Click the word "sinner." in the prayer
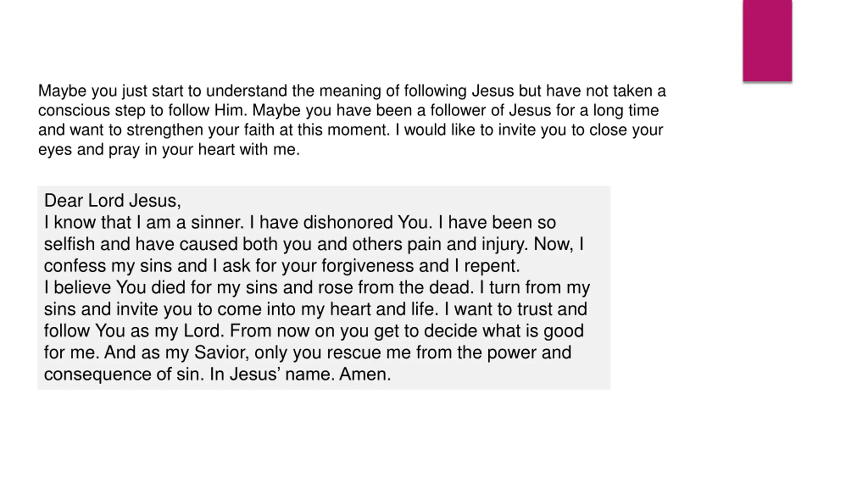The height and width of the screenshot is (488, 868). click(217, 222)
